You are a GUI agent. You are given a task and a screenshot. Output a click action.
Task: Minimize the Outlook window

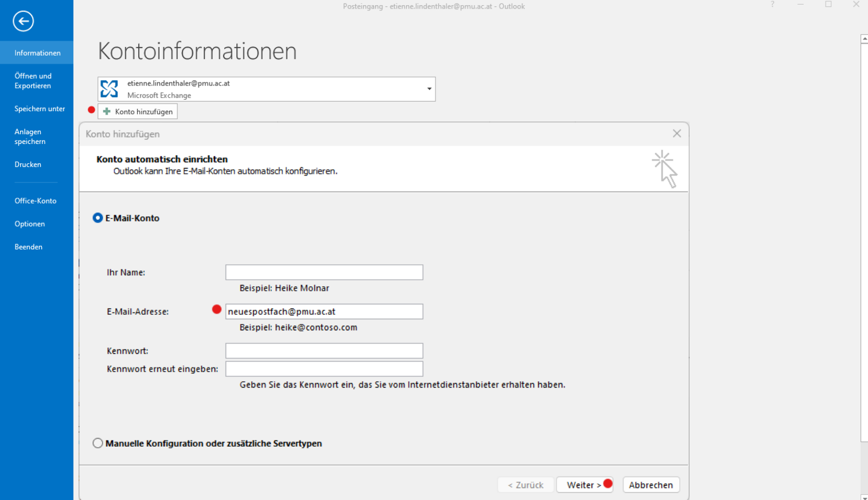coord(800,5)
